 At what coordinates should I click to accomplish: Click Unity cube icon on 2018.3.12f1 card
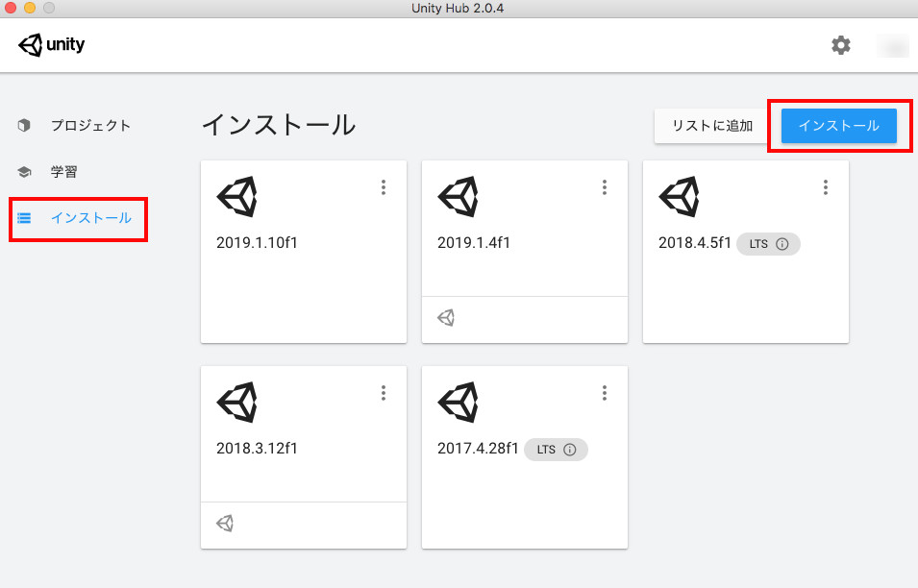click(237, 402)
